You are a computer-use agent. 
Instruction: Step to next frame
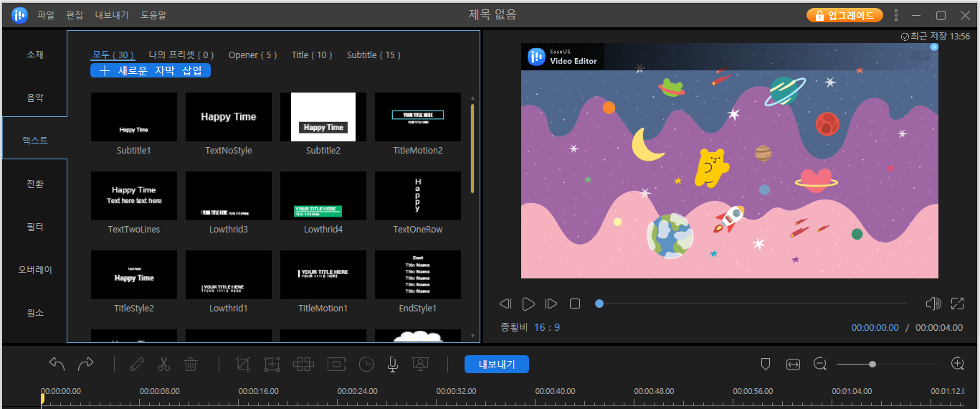551,304
